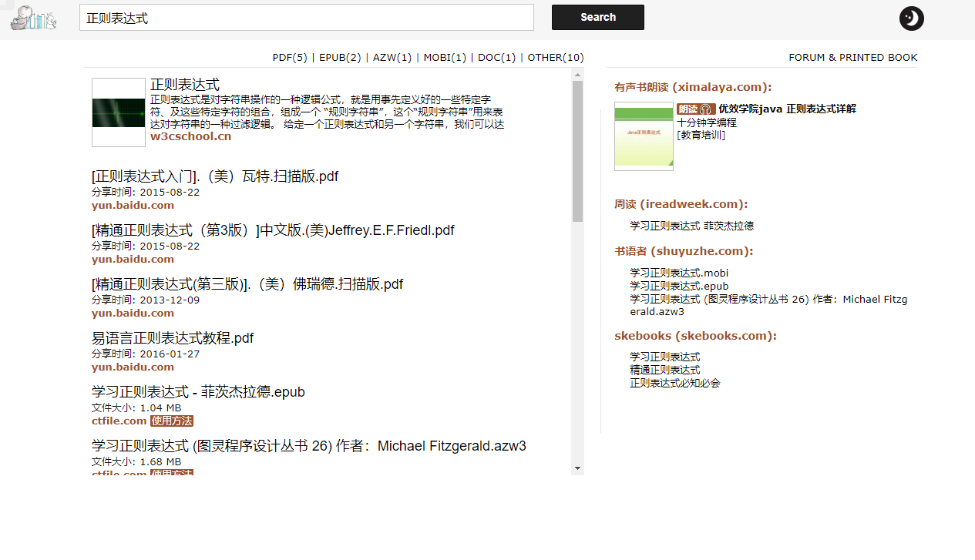Click the scroll down arrow of the results list

578,468
